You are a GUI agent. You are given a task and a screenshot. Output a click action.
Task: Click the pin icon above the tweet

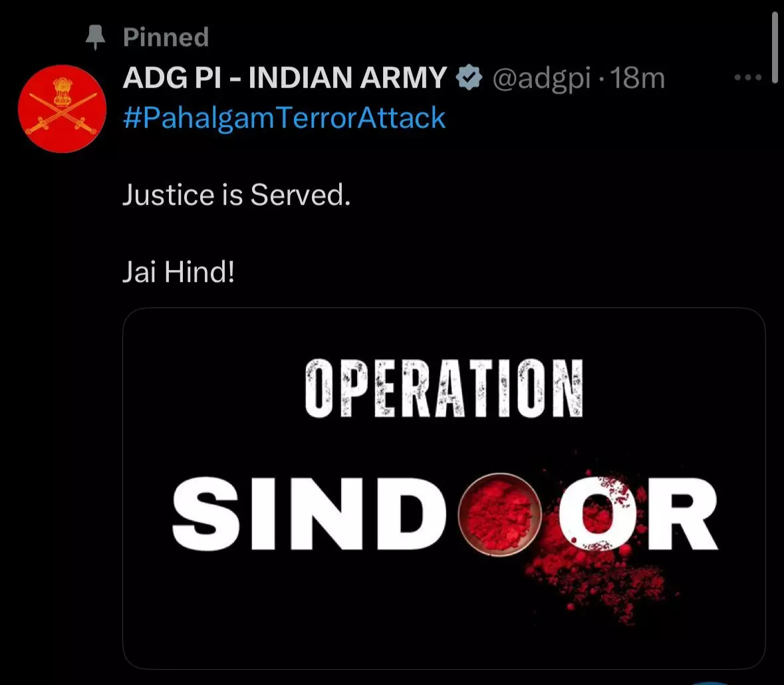click(95, 37)
